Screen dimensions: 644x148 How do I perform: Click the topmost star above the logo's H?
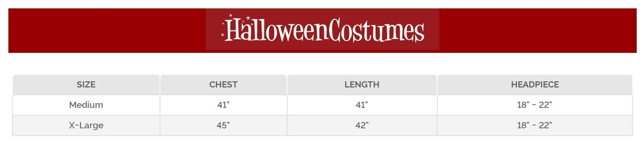[x=231, y=15]
